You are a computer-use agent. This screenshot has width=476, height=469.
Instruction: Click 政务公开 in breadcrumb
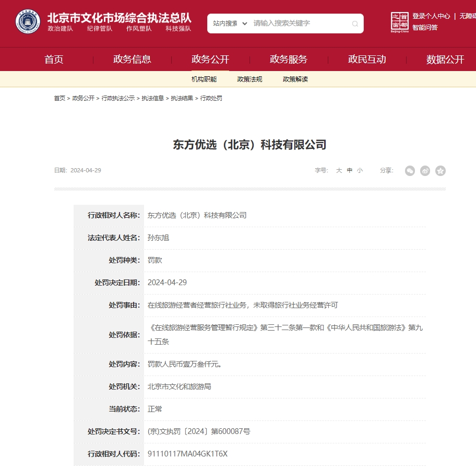83,98
